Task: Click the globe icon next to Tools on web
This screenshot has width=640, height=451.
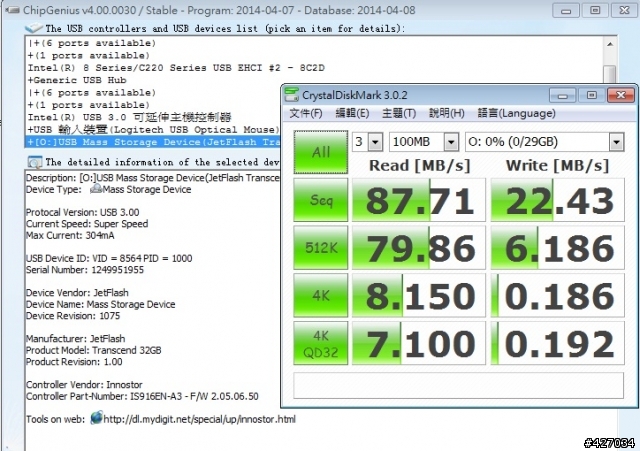Action: click(97, 418)
